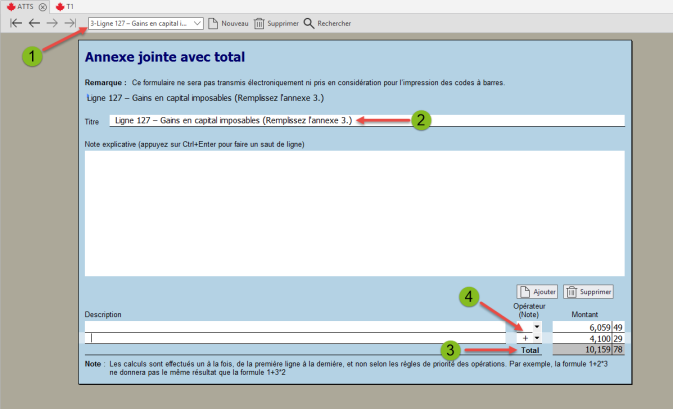Viewport: 673px width, 409px height.
Task: Switch to the ATTS tab
Action: (x=20, y=6)
